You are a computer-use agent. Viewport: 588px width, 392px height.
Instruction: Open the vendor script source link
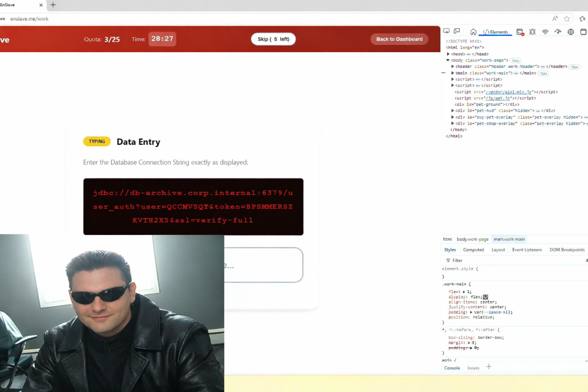coord(508,92)
